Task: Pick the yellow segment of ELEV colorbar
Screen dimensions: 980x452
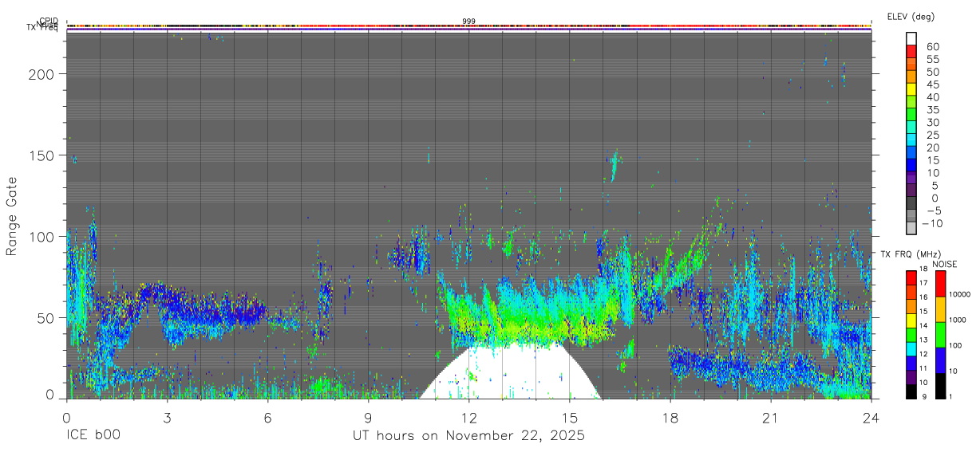Action: [911, 89]
